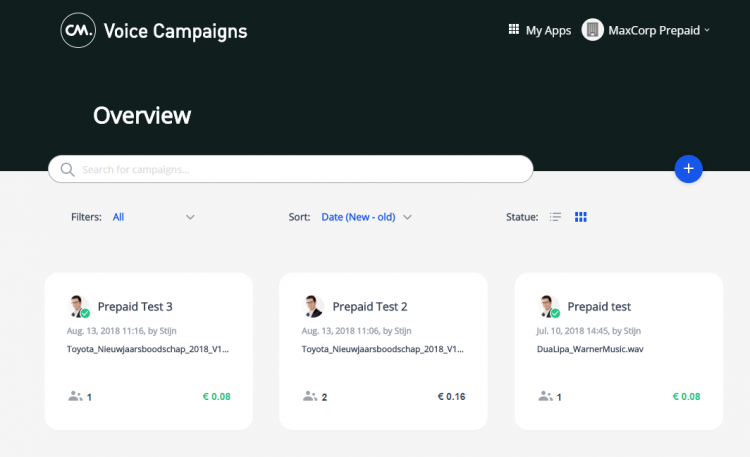Open the Prepaid Test 2 campaign
Screen dimensions: 750x457
[x=369, y=307]
